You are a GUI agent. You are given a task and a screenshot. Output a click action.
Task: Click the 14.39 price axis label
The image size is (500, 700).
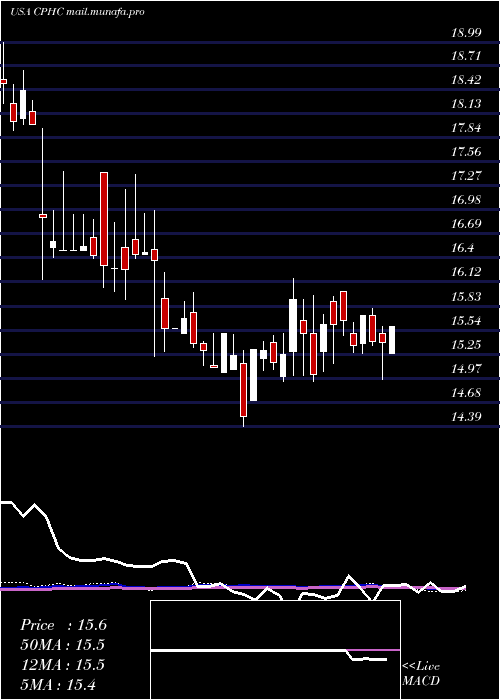[x=466, y=417]
